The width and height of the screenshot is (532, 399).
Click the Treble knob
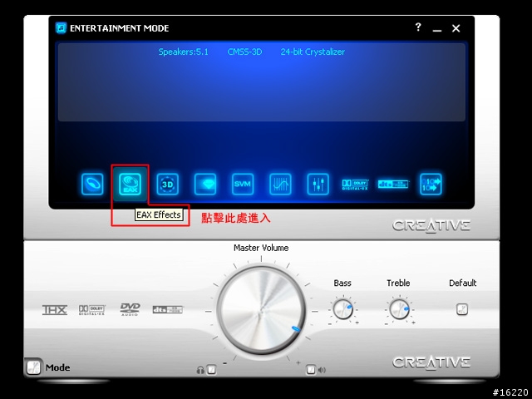click(399, 309)
